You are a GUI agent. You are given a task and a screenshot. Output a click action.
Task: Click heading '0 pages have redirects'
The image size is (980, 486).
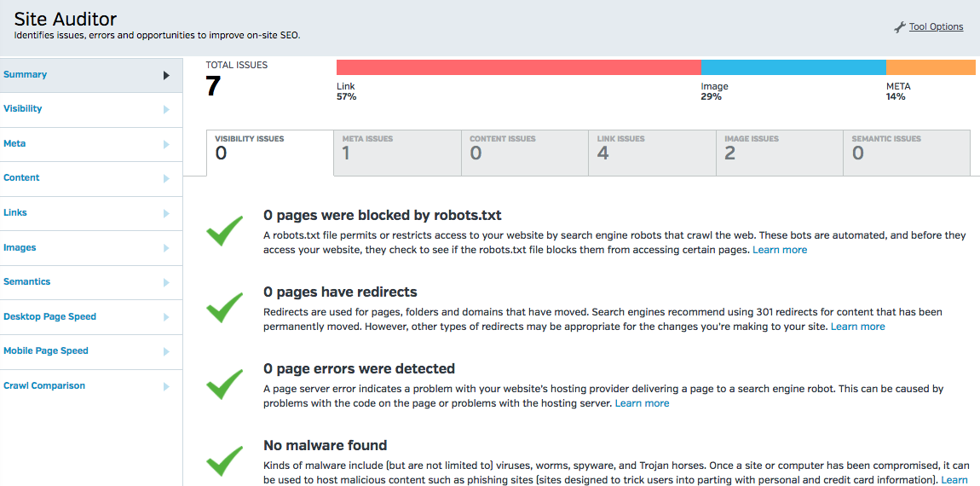click(x=340, y=292)
